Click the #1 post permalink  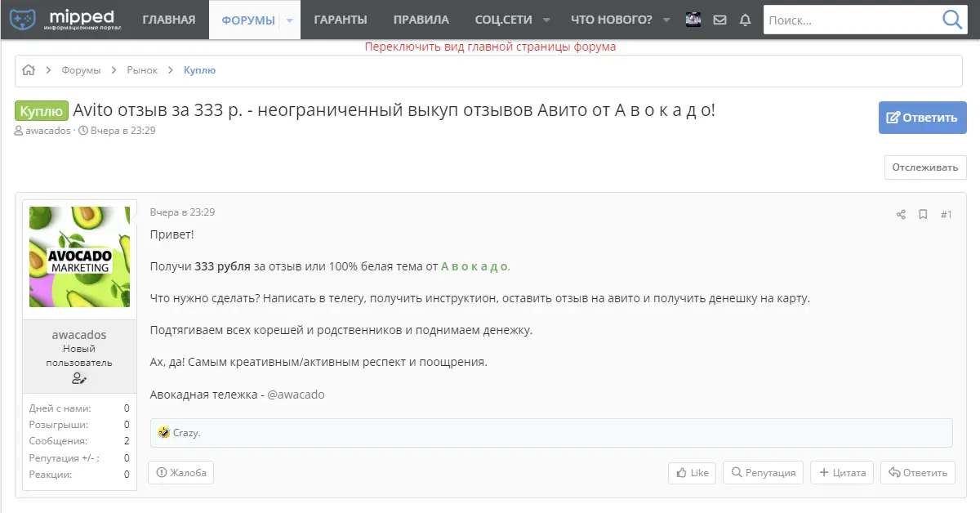pos(947,214)
